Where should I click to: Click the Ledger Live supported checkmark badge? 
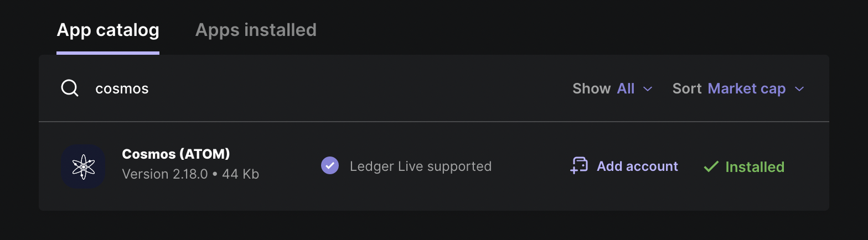(330, 166)
